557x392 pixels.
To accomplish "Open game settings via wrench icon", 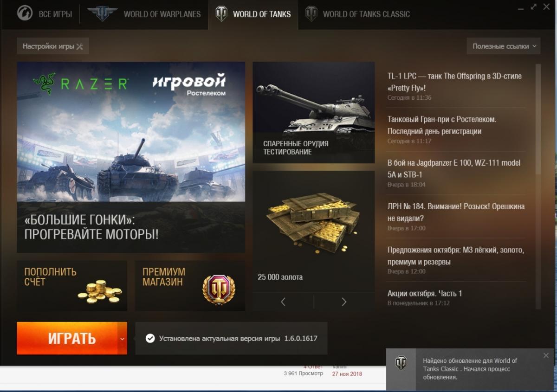I will pyautogui.click(x=79, y=46).
